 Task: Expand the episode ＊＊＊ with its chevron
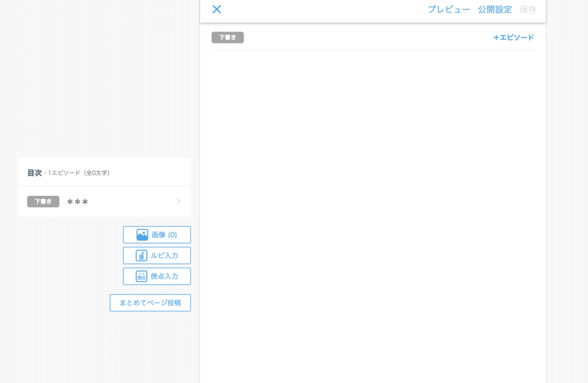pyautogui.click(x=178, y=201)
